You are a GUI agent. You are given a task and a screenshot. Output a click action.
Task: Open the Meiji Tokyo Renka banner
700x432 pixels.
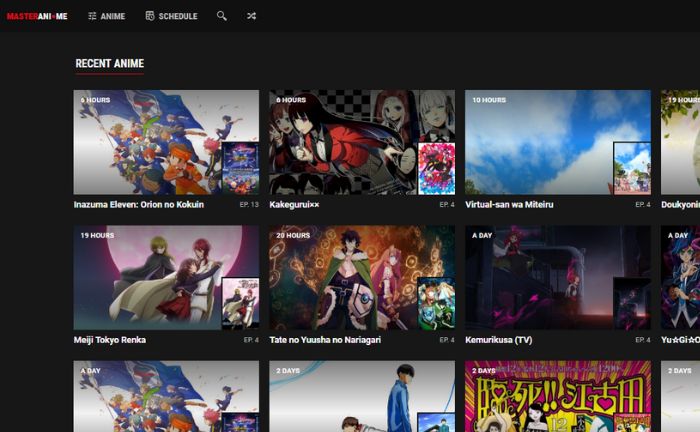[x=166, y=278]
